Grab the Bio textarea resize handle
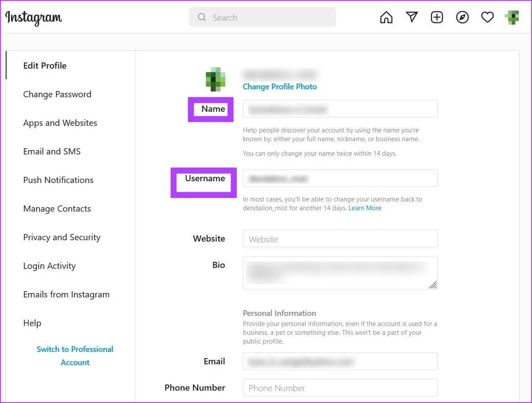The height and width of the screenshot is (403, 532). pyautogui.click(x=433, y=285)
